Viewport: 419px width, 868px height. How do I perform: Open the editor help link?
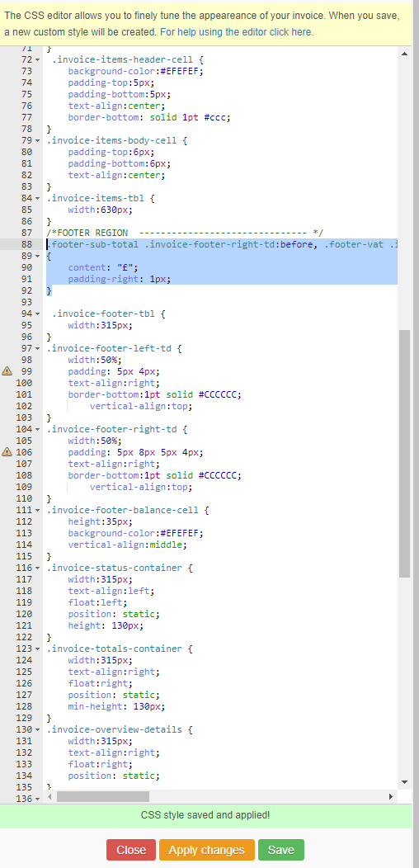coord(237,32)
